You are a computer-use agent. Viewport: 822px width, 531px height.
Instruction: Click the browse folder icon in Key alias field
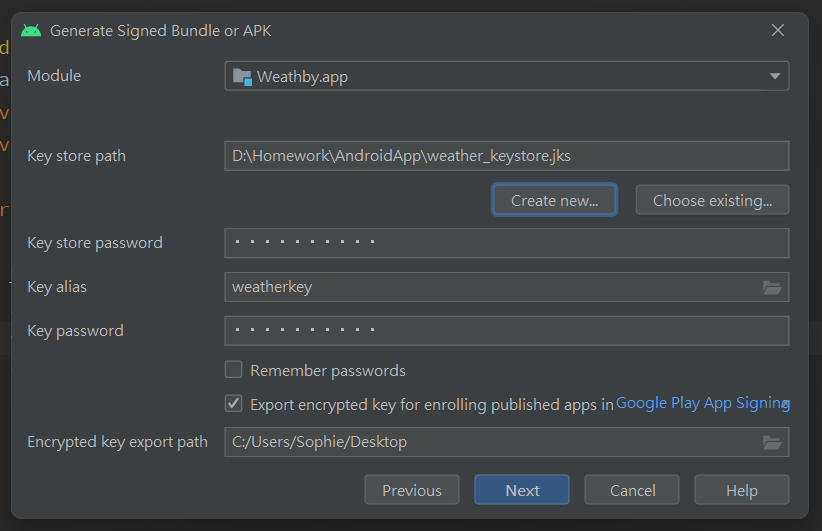772,287
